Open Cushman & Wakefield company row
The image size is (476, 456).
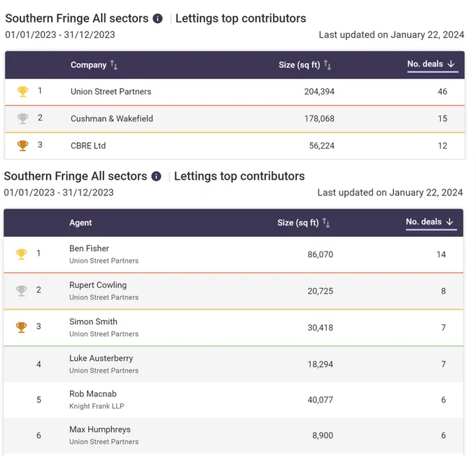234,119
